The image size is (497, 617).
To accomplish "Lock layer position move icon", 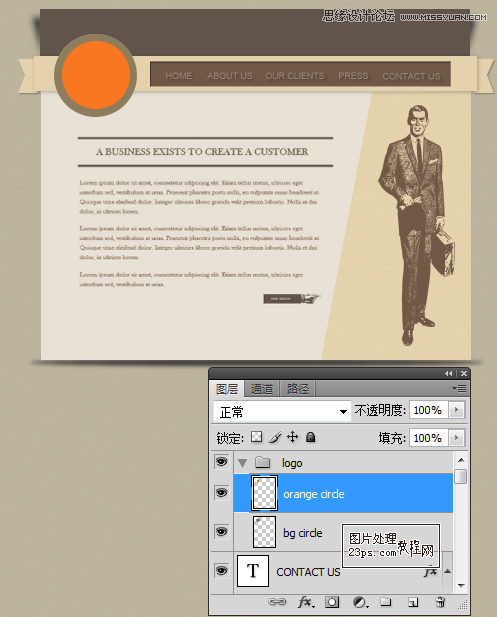I will [292, 437].
